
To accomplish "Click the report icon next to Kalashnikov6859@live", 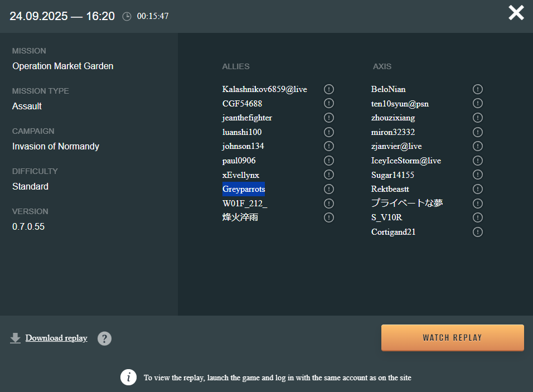I will [329, 89].
